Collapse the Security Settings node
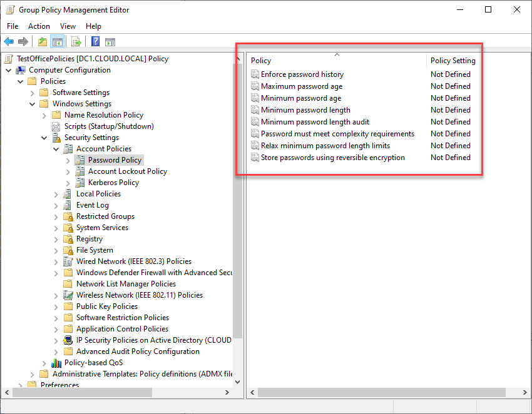 [44, 138]
